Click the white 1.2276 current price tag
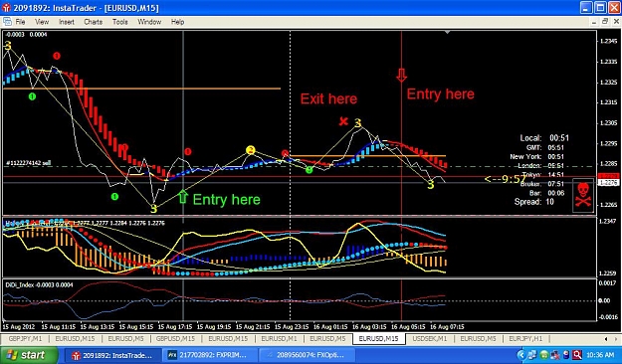The image size is (622, 364). [x=607, y=182]
